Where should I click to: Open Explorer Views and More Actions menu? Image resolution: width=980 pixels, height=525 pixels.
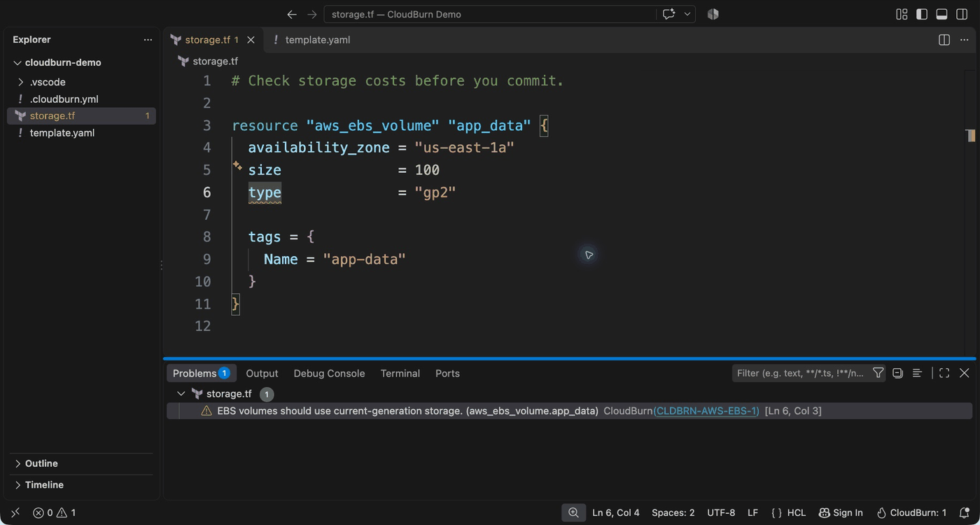pos(148,40)
